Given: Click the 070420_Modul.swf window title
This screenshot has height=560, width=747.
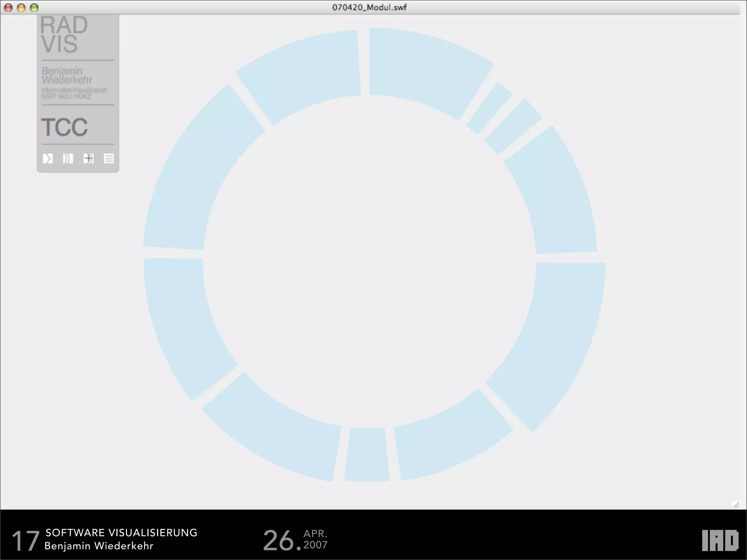Looking at the screenshot, I should tap(369, 7).
